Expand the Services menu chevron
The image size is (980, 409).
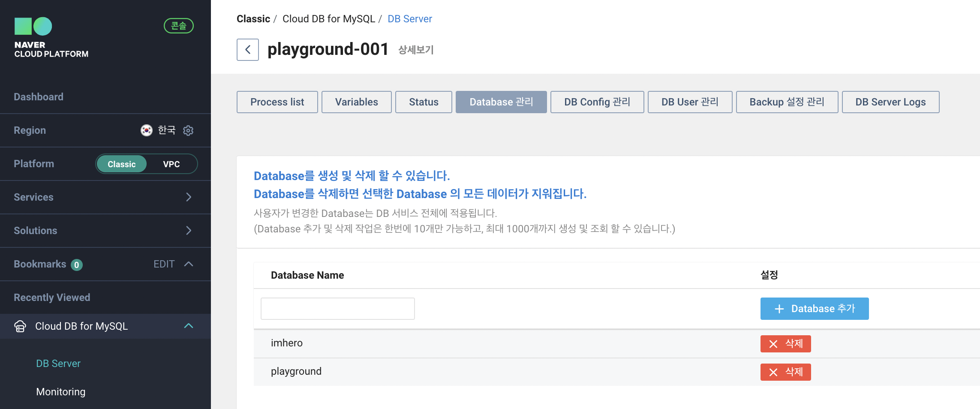189,197
